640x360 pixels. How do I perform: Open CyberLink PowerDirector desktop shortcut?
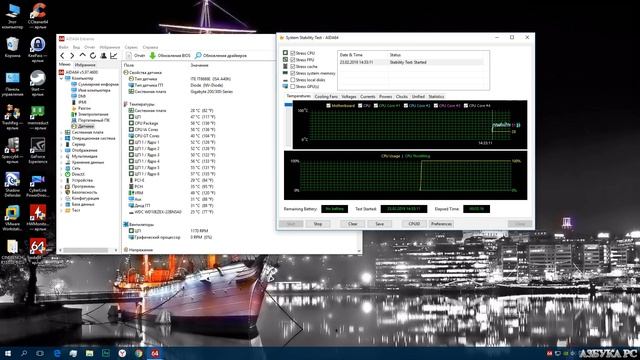click(x=38, y=186)
